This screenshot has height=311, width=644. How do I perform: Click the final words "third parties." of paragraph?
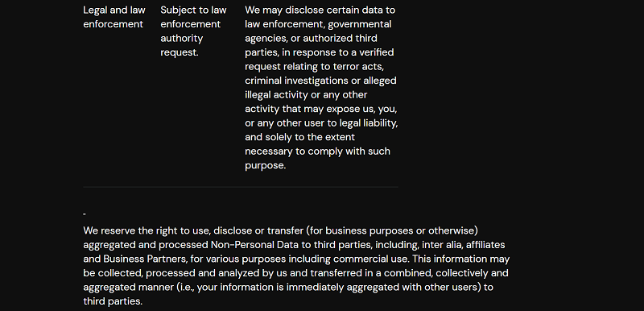(113, 301)
